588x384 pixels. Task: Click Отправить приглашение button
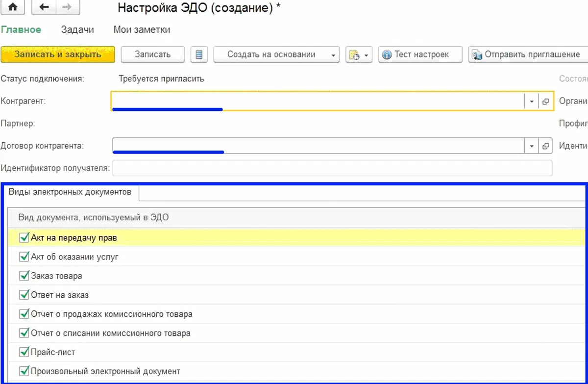pyautogui.click(x=528, y=54)
